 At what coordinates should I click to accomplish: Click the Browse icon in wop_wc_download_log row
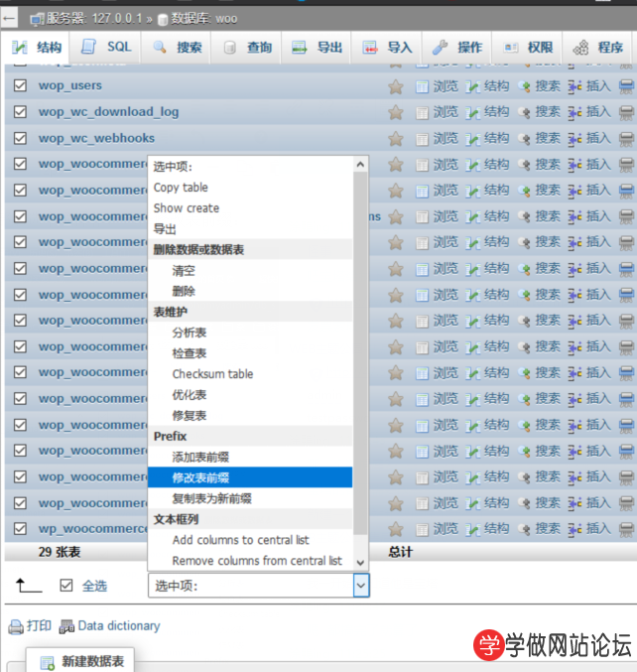click(x=422, y=112)
